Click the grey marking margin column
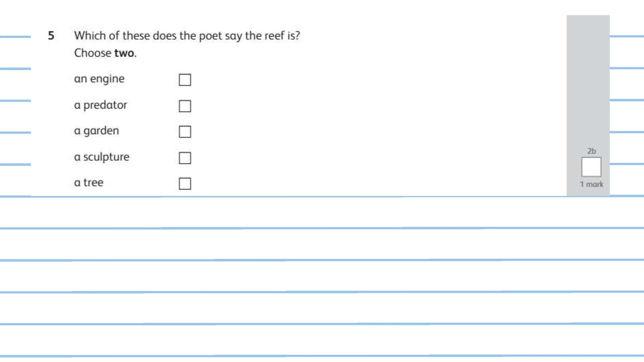 (588, 80)
